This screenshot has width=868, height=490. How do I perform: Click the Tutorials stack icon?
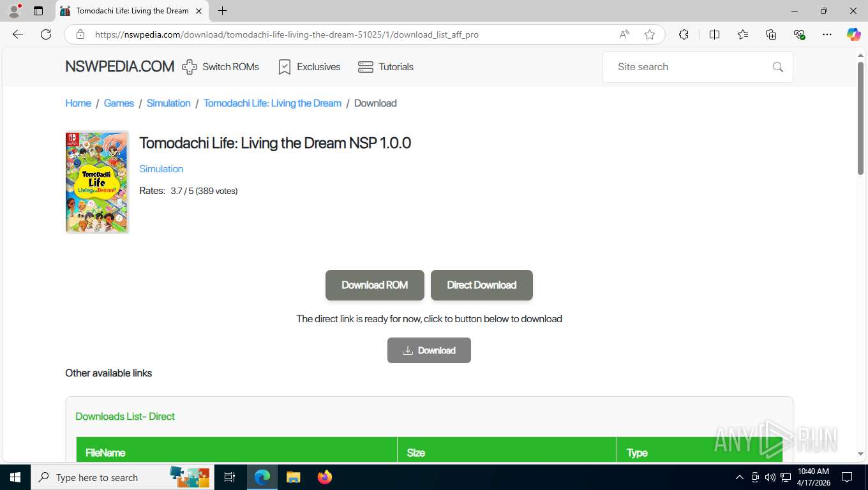coord(366,67)
